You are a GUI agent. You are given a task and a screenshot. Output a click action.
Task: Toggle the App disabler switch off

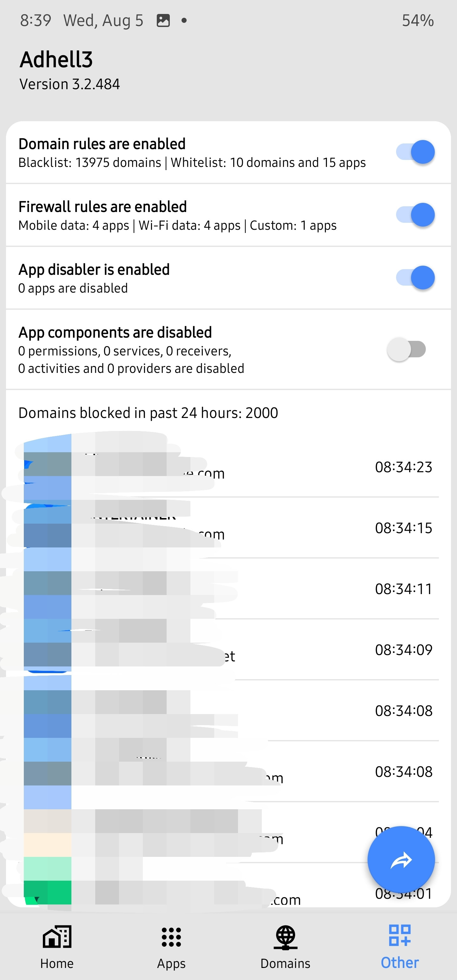coord(415,277)
